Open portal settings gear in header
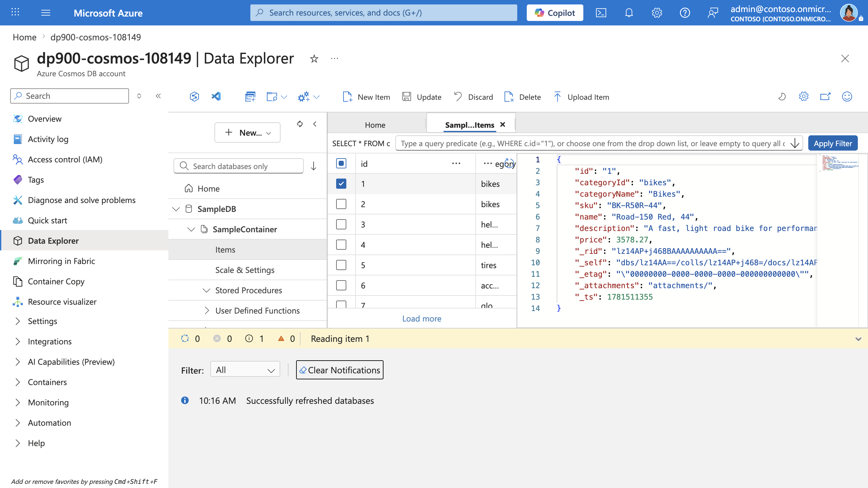Image resolution: width=868 pixels, height=488 pixels. (x=657, y=13)
